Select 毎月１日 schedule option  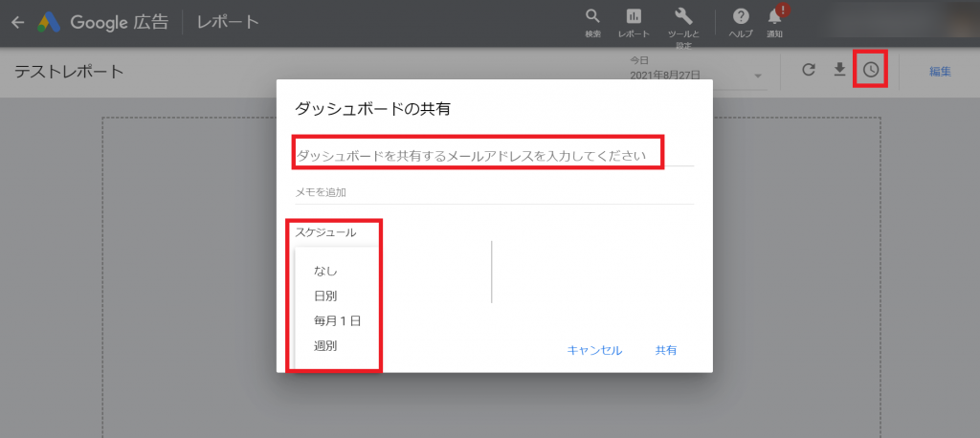[x=336, y=321]
